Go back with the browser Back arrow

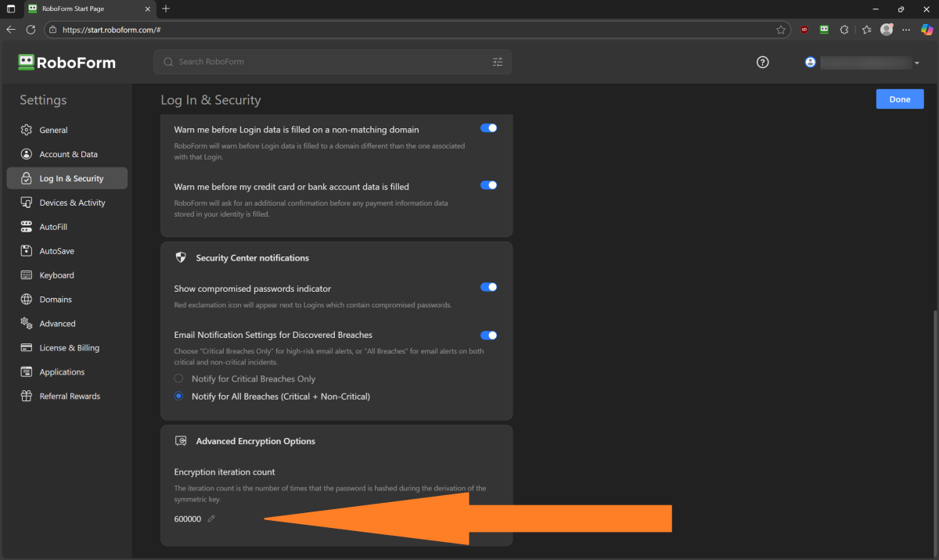click(11, 30)
